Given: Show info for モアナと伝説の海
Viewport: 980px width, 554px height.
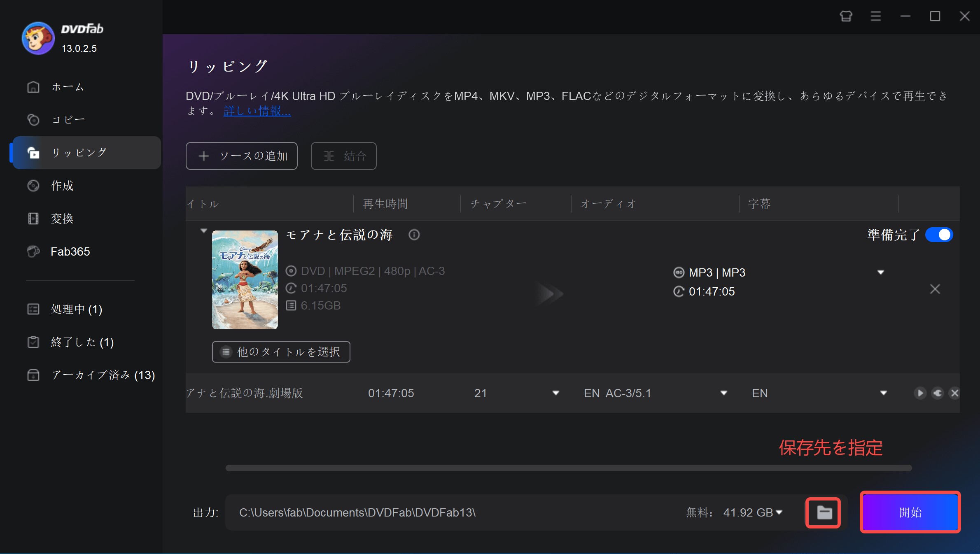Looking at the screenshot, I should [x=414, y=235].
